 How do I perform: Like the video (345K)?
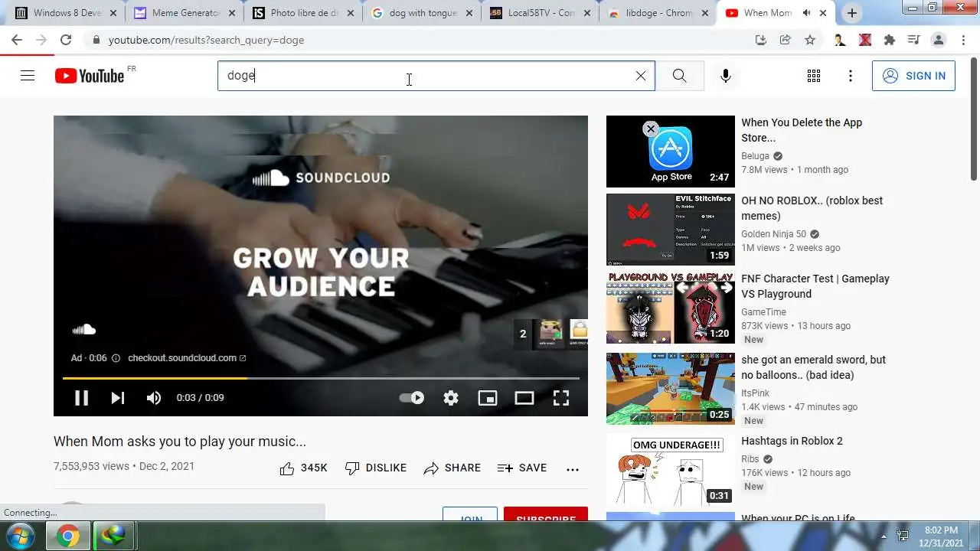point(303,468)
